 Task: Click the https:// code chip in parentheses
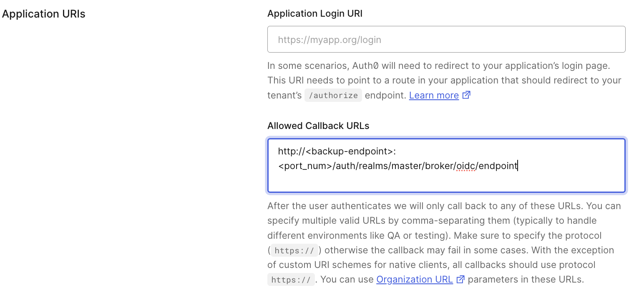pos(295,250)
